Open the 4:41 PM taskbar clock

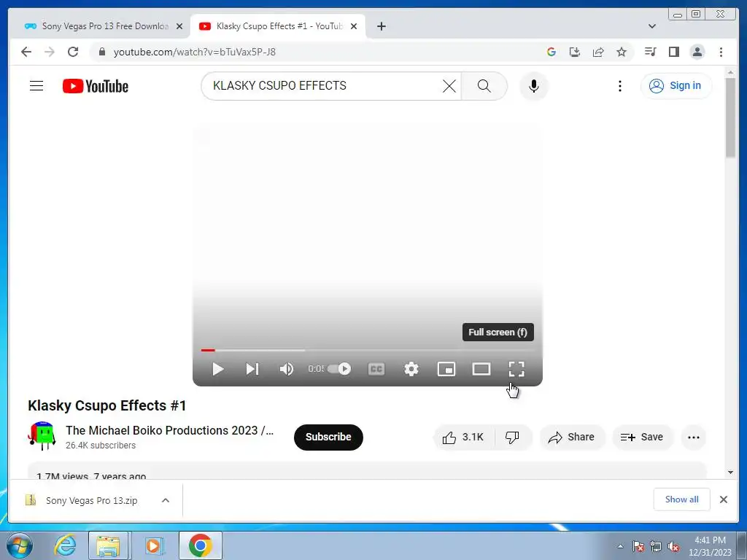click(710, 546)
